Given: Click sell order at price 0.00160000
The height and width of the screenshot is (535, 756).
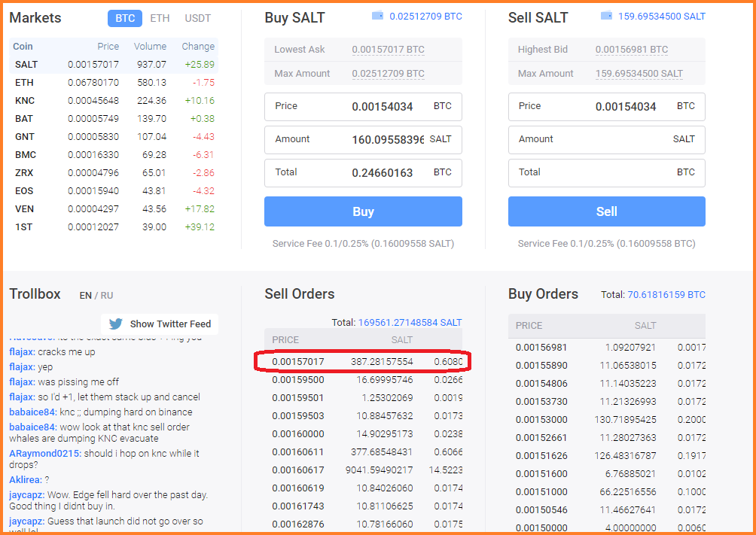Looking at the screenshot, I should tap(363, 433).
